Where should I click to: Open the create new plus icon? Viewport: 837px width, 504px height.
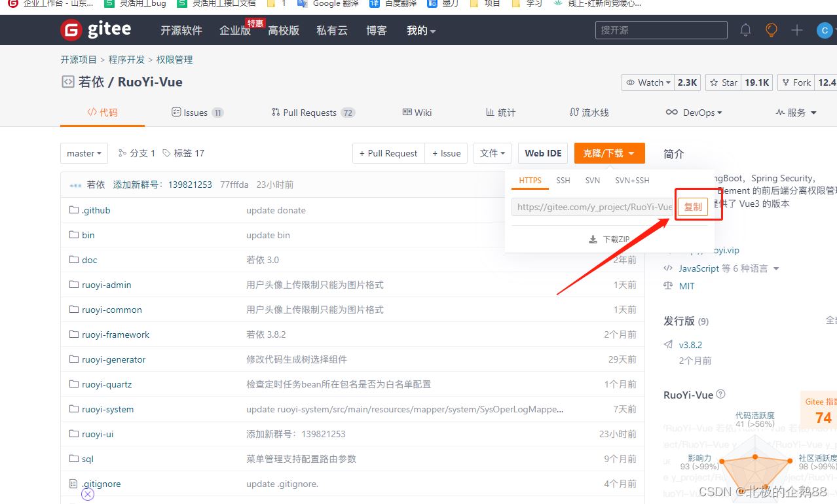point(796,29)
